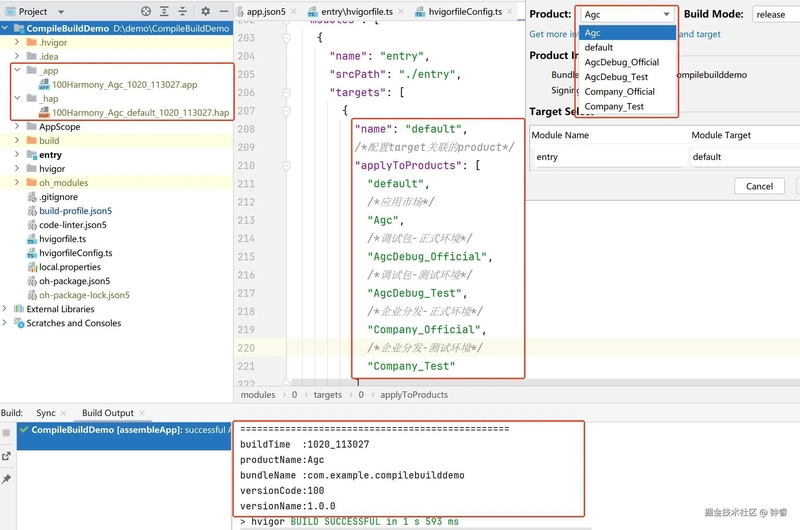Image resolution: width=800 pixels, height=530 pixels.
Task: Open the Build Mode release dropdown
Action: tap(776, 14)
